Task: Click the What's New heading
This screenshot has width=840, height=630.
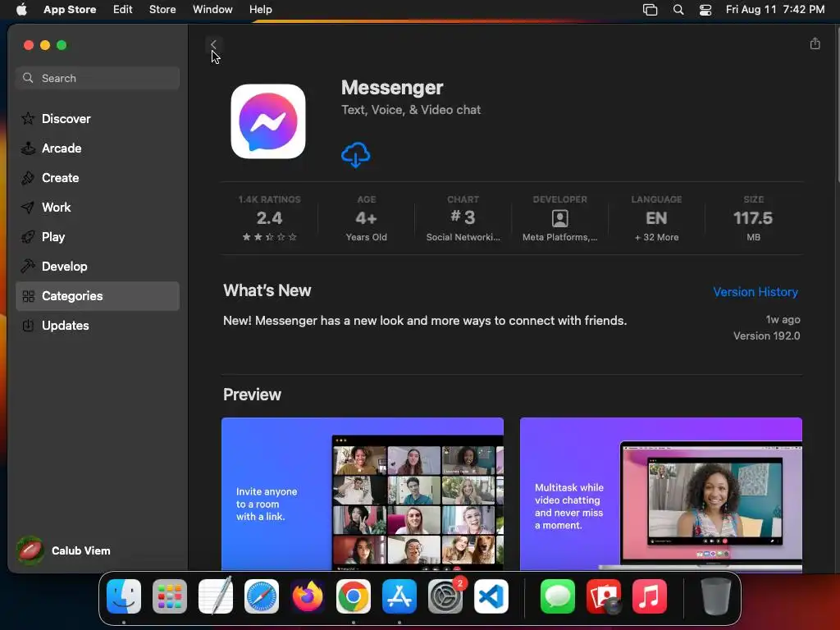Action: point(267,290)
